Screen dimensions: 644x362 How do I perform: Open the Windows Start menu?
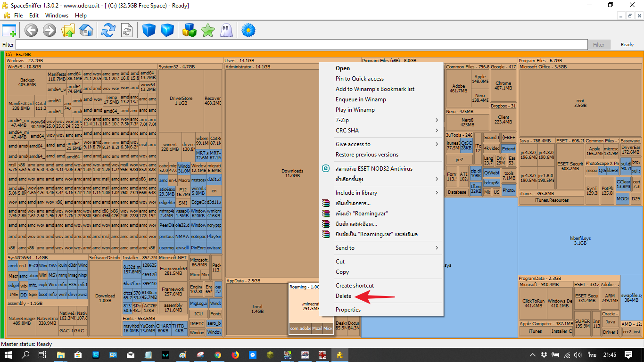(8, 354)
